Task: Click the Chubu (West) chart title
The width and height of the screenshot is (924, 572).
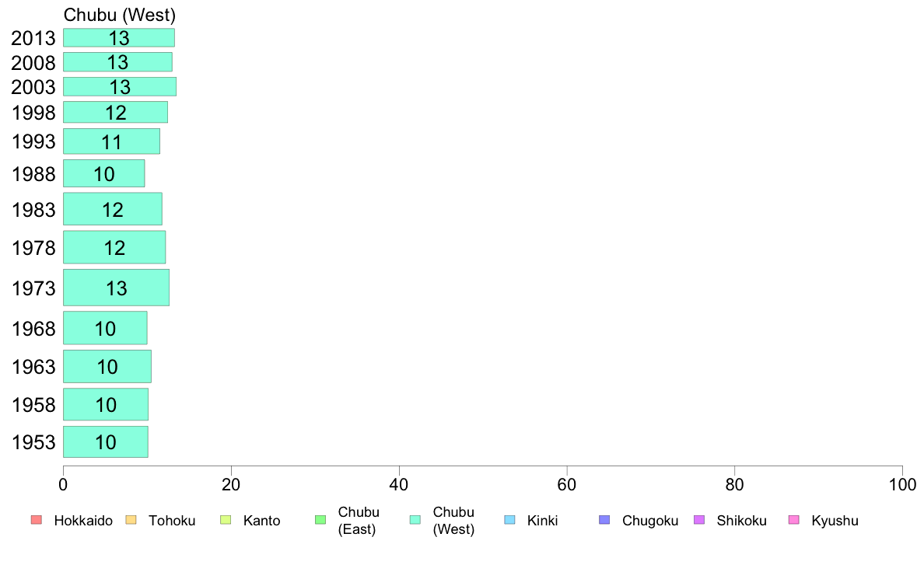Action: pos(120,15)
